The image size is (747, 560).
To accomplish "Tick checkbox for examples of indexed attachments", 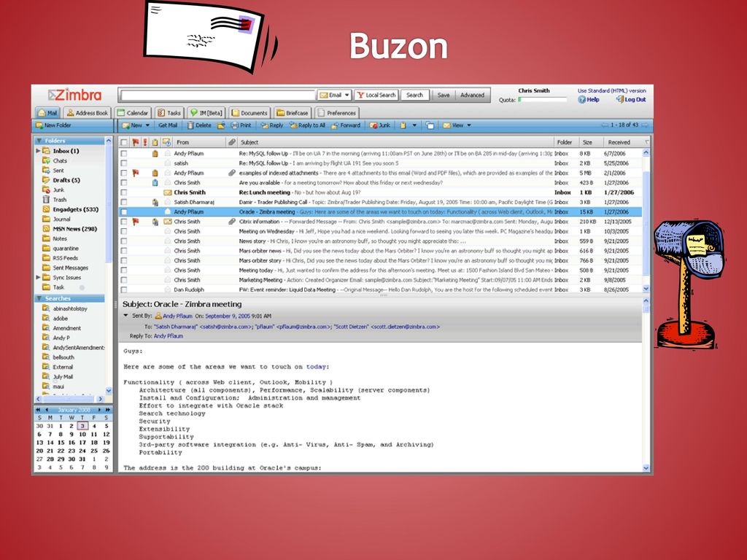I will click(x=124, y=173).
